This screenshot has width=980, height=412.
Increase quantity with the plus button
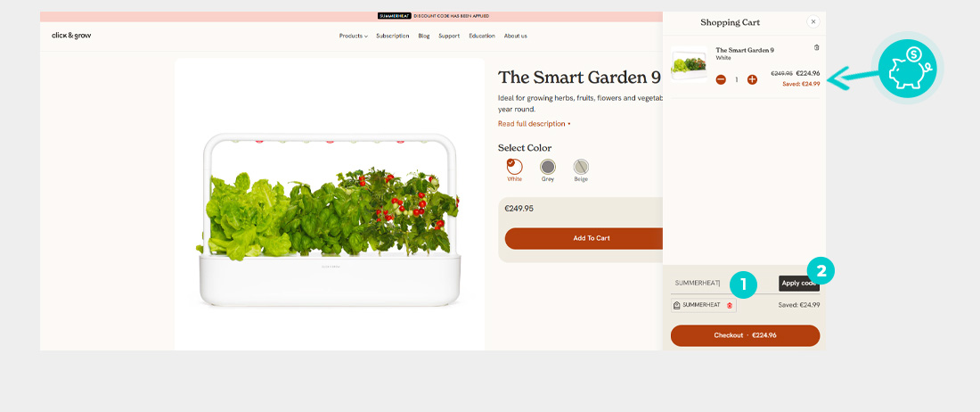[x=752, y=79]
